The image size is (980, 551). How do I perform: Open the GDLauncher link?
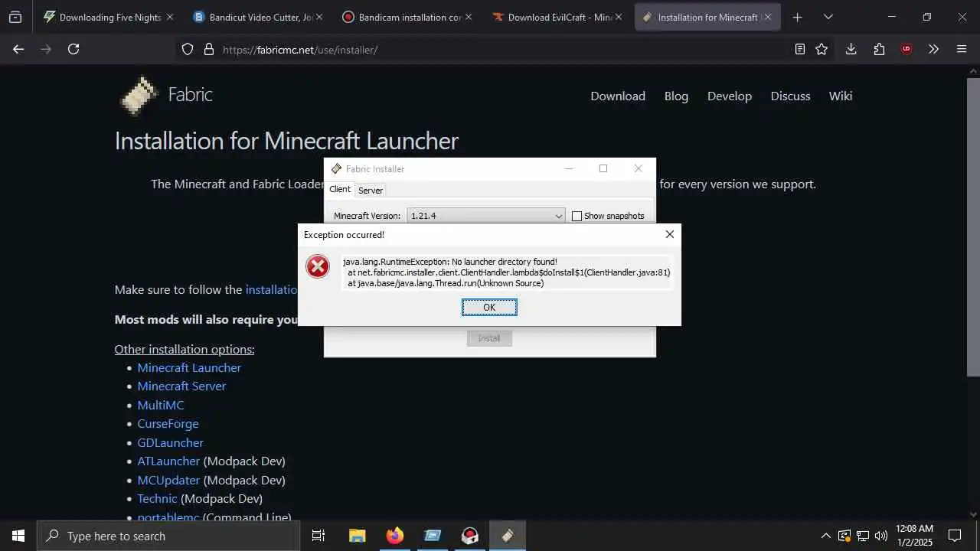click(170, 442)
